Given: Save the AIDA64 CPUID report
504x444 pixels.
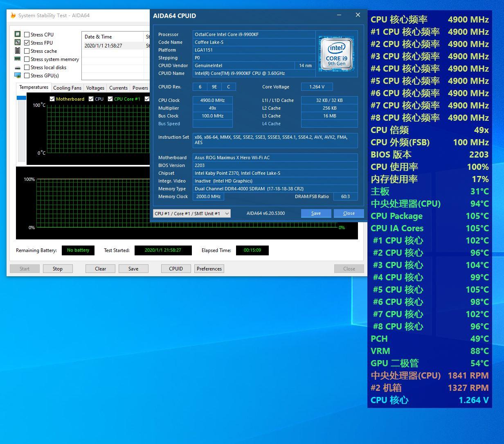Looking at the screenshot, I should coord(316,213).
